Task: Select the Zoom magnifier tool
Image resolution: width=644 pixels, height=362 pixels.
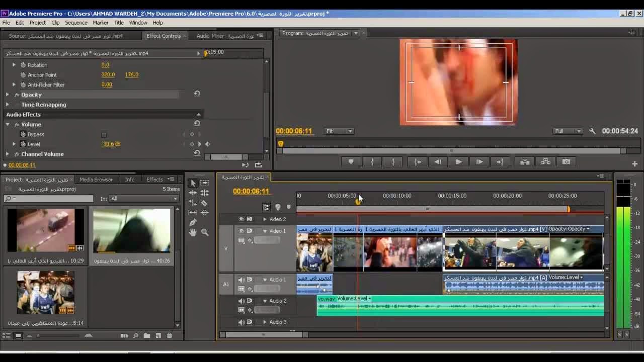Action: coord(205,232)
